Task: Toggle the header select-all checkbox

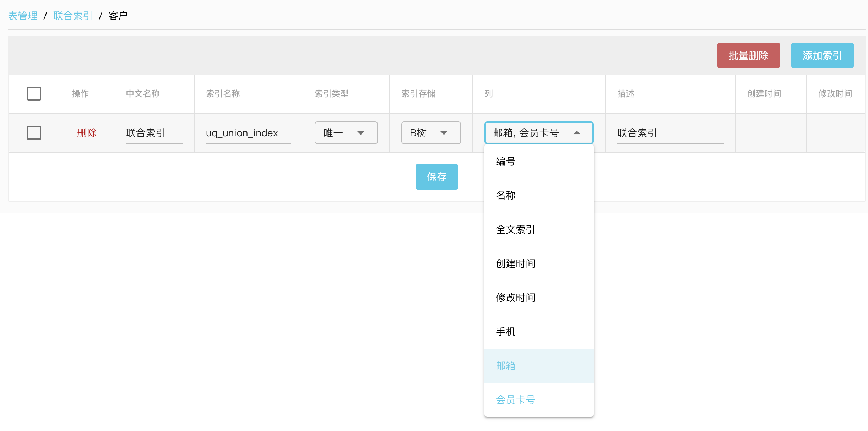Action: (34, 93)
